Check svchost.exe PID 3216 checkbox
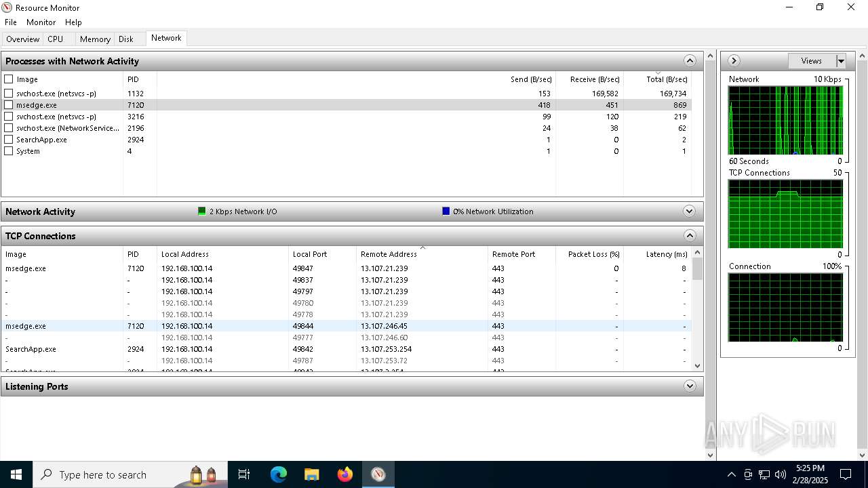This screenshot has height=488, width=868. tap(9, 117)
